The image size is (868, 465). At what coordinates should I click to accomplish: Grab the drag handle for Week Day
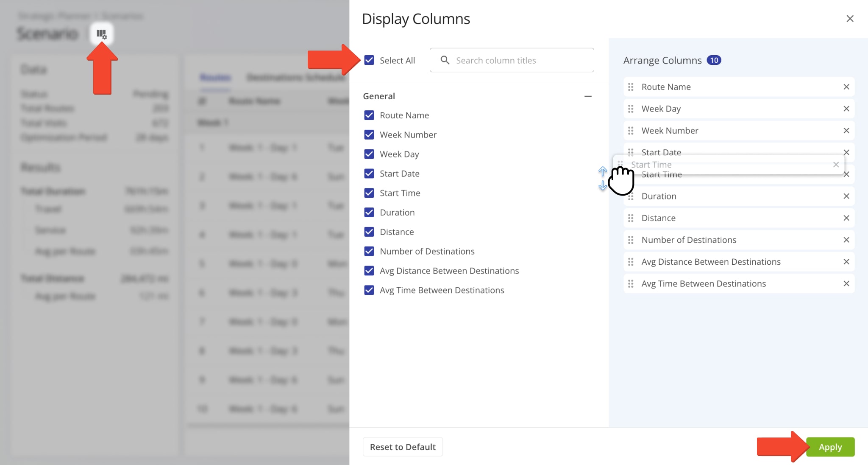[x=631, y=109]
